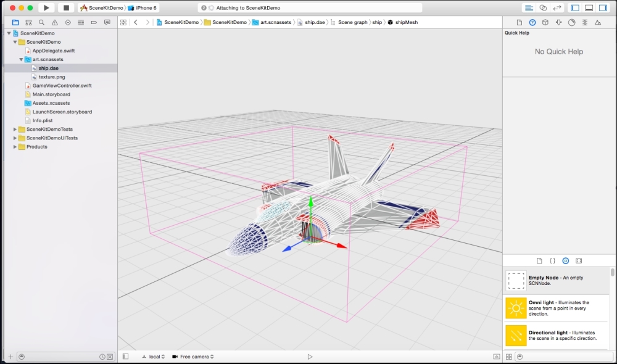
Task: Open the Free camera dropdown
Action: [193, 357]
